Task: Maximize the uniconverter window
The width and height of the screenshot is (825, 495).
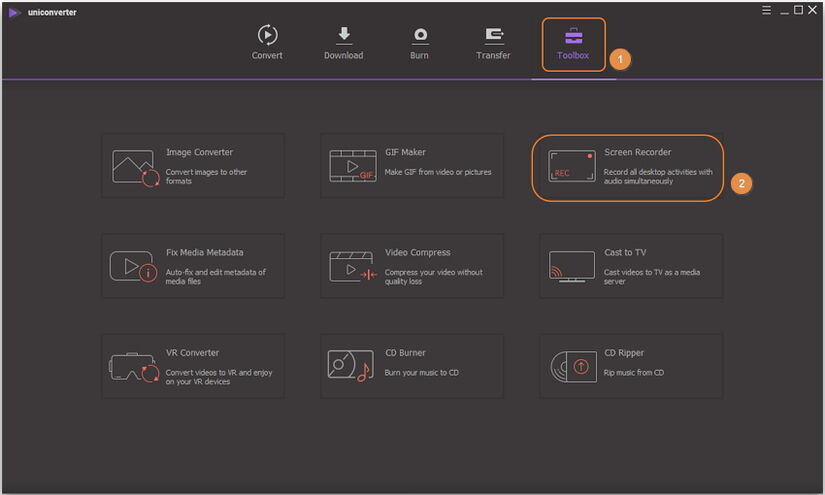Action: (x=798, y=10)
